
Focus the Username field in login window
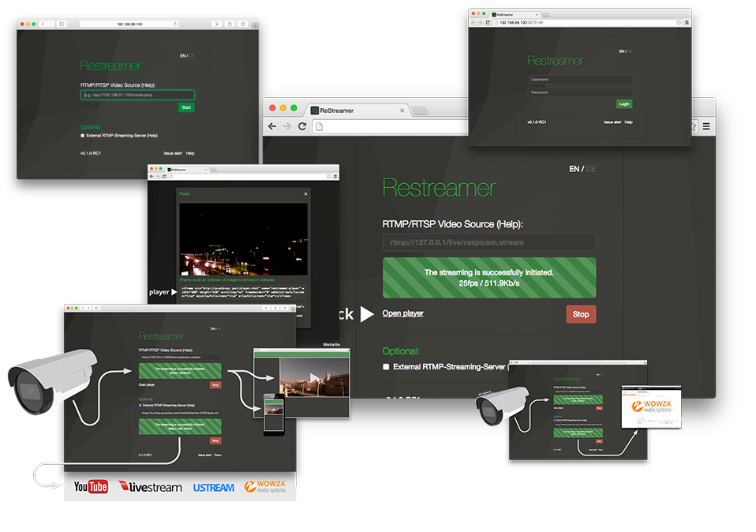pyautogui.click(x=579, y=79)
